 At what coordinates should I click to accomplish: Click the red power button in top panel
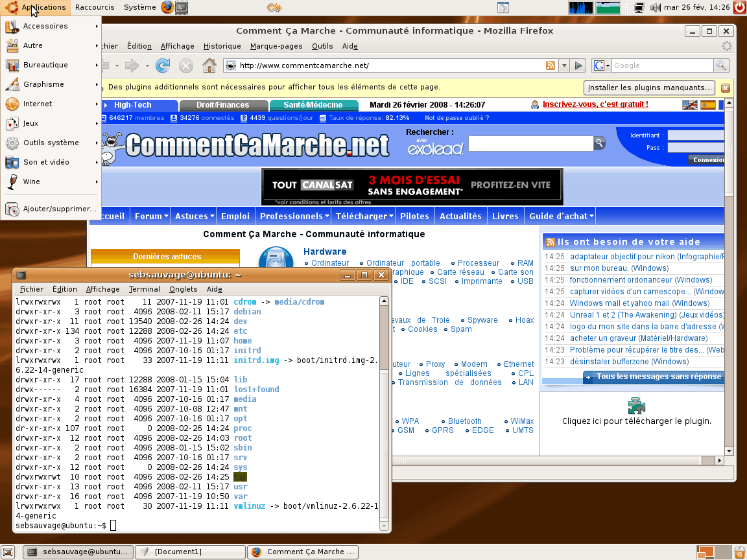coord(739,7)
